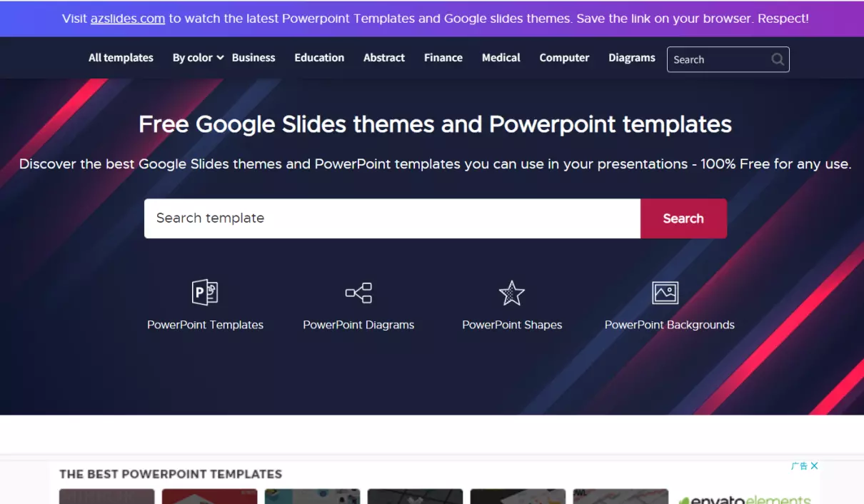864x504 pixels.
Task: Close the ad with X icon
Action: 814,466
